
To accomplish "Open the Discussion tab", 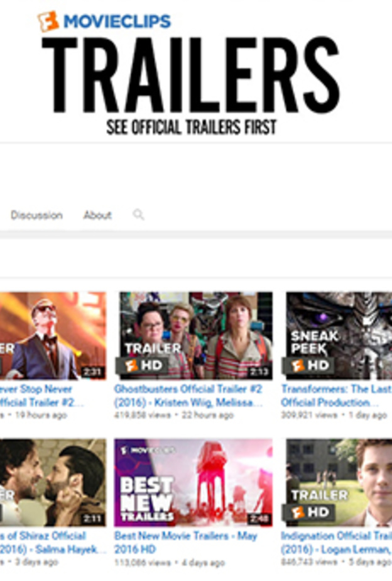I will (36, 215).
